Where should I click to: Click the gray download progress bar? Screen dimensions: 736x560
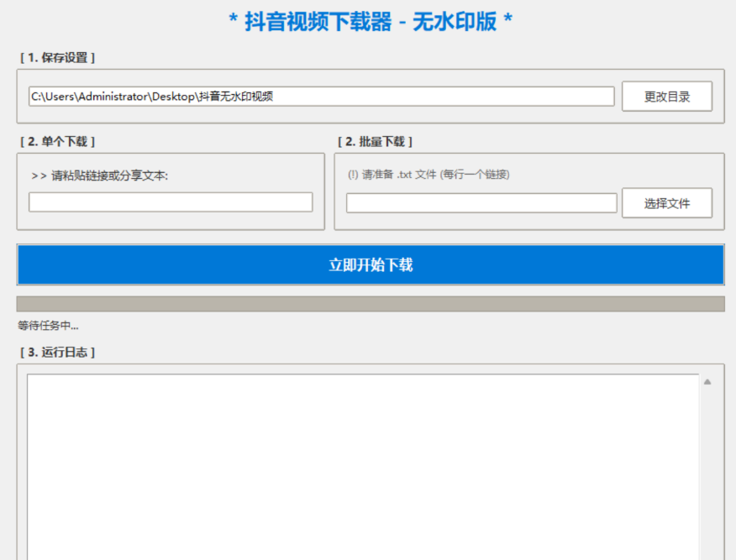click(368, 301)
